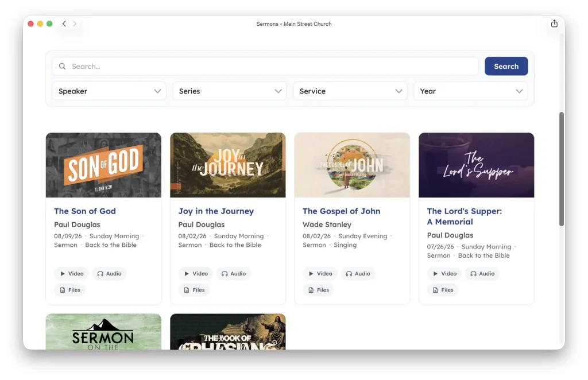Listen to Audio for The Lord's Supper sermon
Image resolution: width=588 pixels, height=380 pixels.
pyautogui.click(x=482, y=274)
